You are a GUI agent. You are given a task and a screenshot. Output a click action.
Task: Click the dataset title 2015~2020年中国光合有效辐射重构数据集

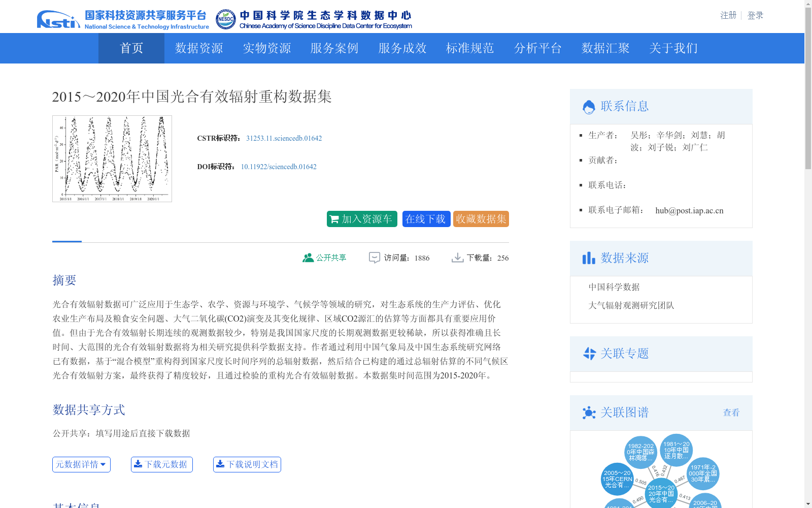pyautogui.click(x=192, y=97)
